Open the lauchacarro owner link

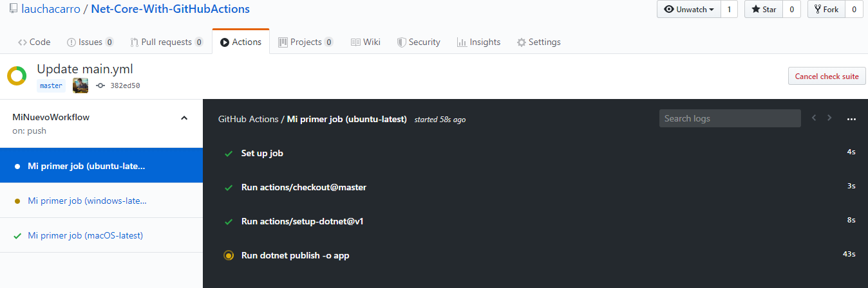click(x=51, y=10)
